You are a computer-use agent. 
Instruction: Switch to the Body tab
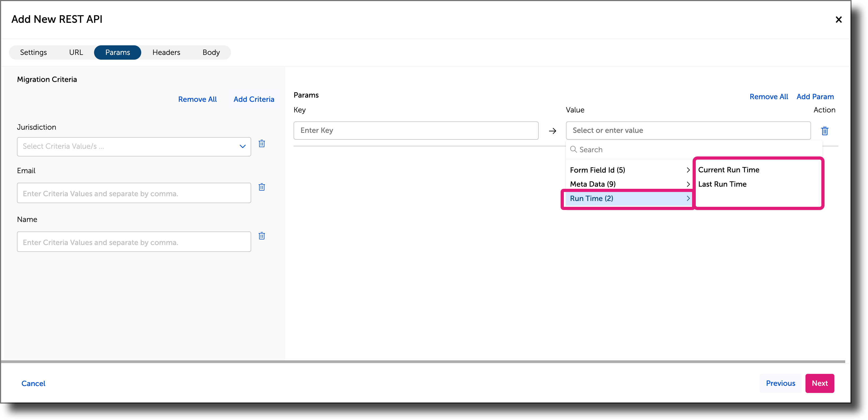[x=211, y=52]
